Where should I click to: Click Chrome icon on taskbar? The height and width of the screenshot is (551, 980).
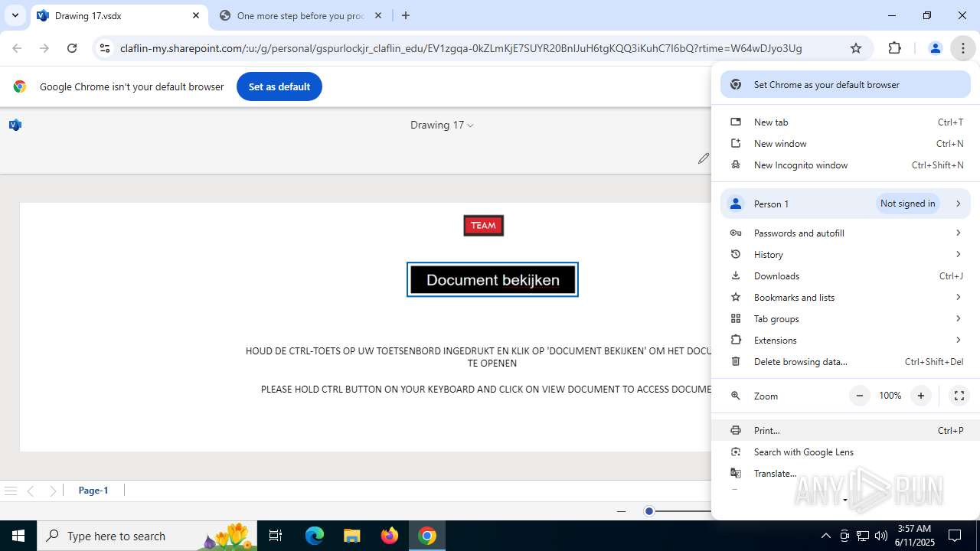click(x=427, y=536)
